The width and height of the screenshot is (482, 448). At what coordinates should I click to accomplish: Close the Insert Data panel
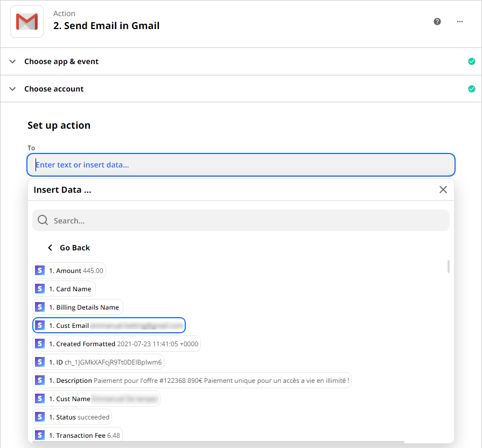(x=443, y=190)
